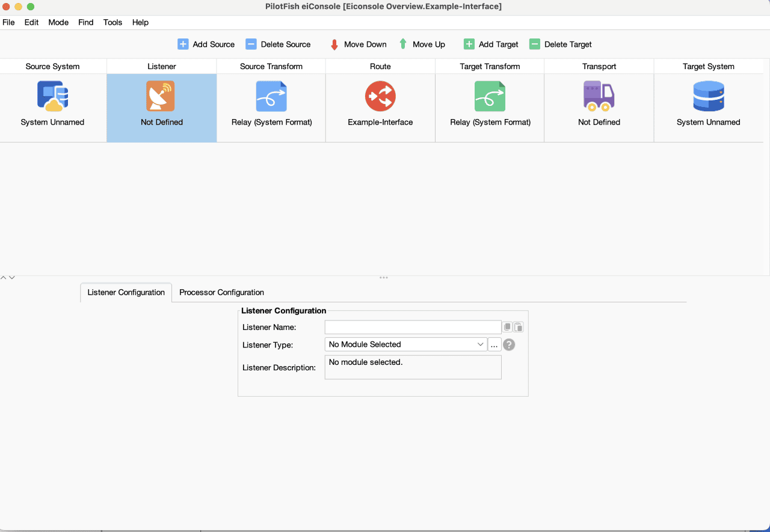Click the Add Target label
This screenshot has width=770, height=532.
point(499,44)
